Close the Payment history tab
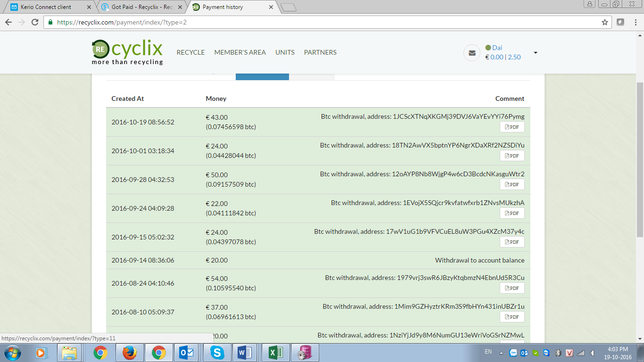Screen dimensions: 644x362 (x=271, y=7)
